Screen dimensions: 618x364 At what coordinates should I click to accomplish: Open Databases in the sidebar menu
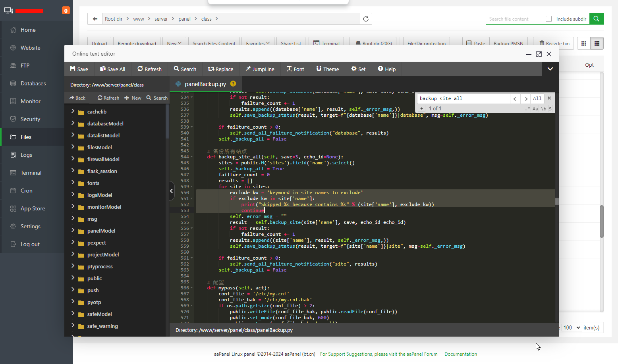[x=33, y=83]
